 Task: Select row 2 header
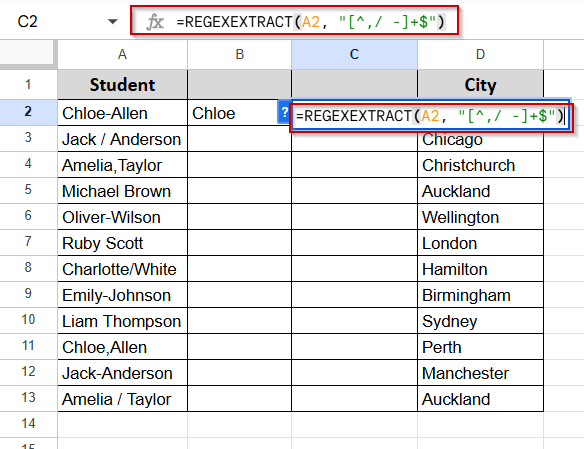click(x=28, y=112)
